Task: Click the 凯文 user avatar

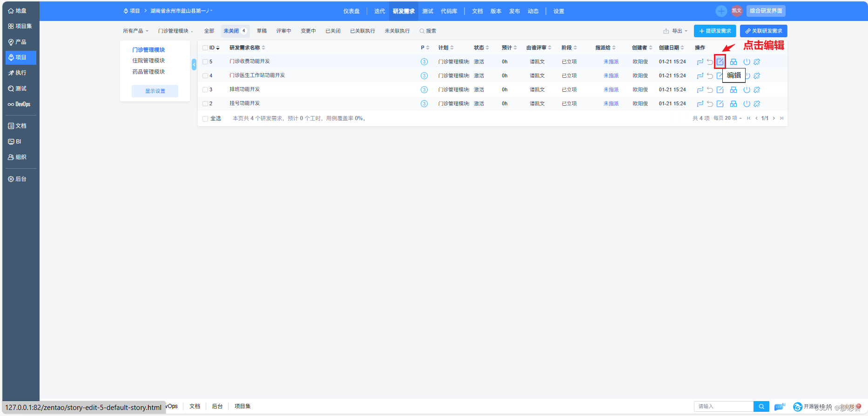Action: pos(737,11)
